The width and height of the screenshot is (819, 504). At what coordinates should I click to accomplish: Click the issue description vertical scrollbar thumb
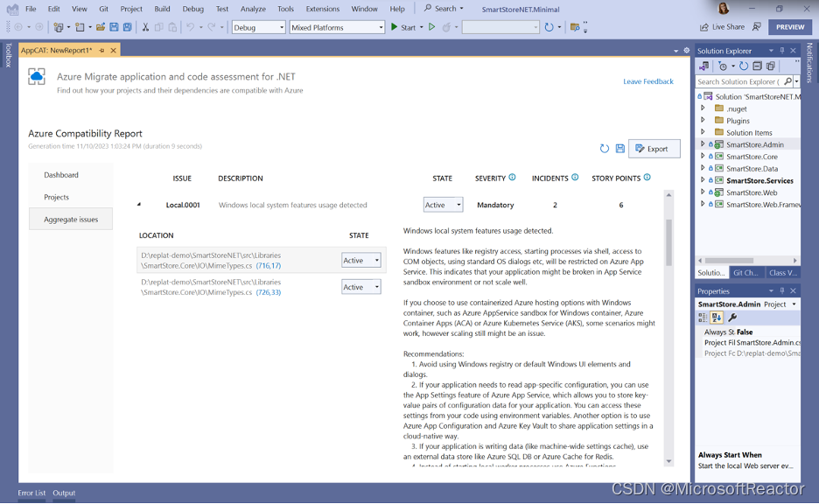point(669,242)
